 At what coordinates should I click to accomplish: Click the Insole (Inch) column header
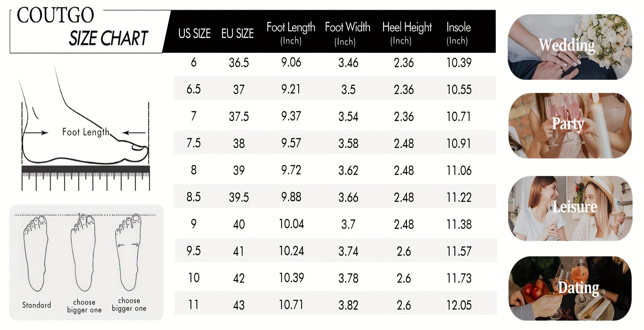point(458,33)
